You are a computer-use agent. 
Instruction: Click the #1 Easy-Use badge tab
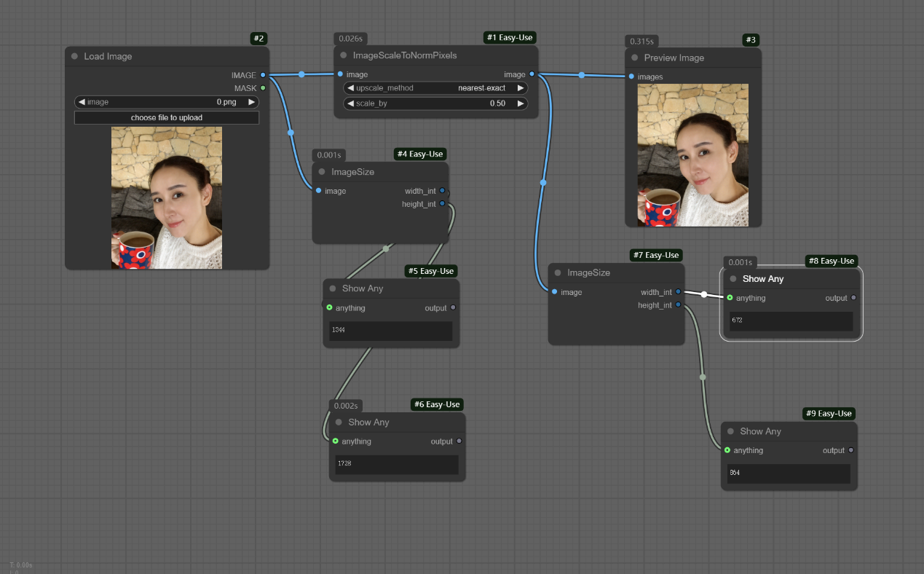510,37
